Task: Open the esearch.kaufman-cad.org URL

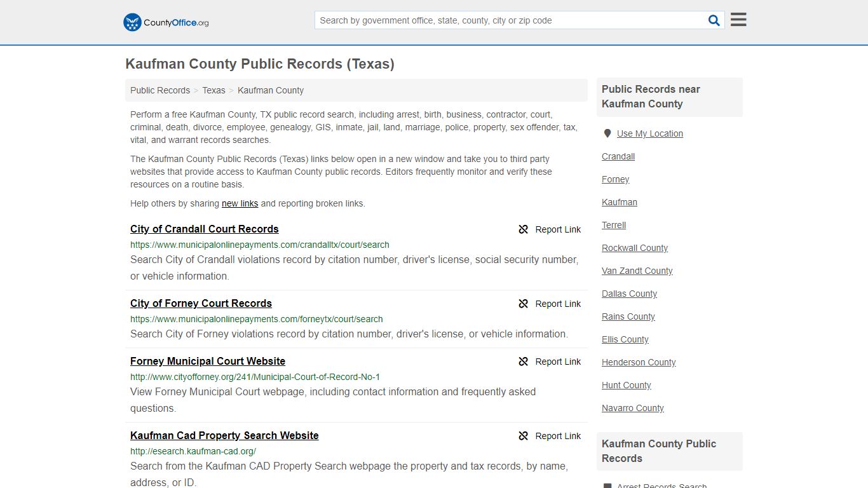Action: [193, 451]
